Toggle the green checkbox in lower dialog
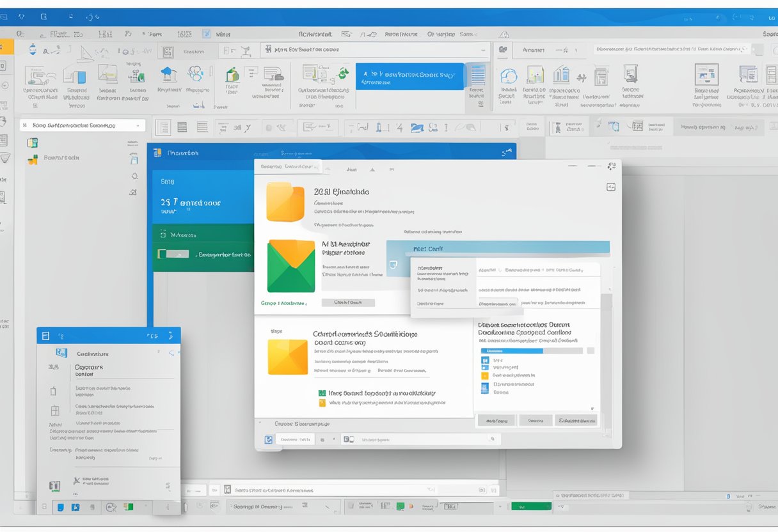 pos(322,393)
